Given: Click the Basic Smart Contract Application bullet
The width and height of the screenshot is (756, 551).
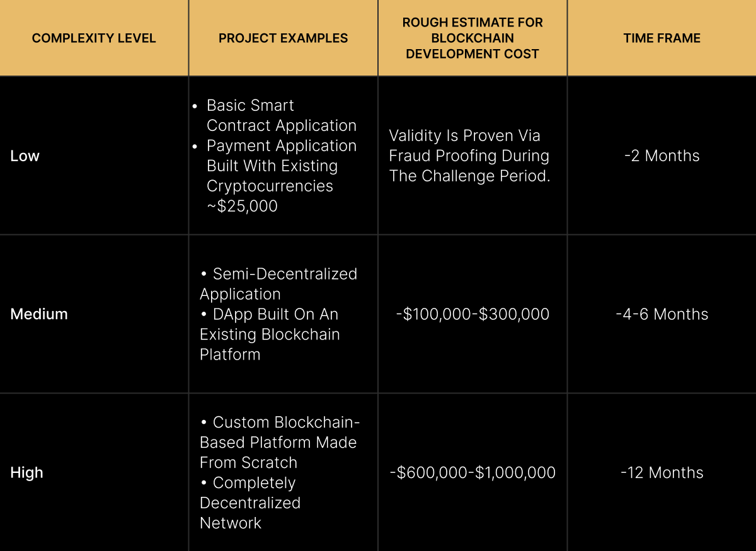Looking at the screenshot, I should pyautogui.click(x=281, y=116).
